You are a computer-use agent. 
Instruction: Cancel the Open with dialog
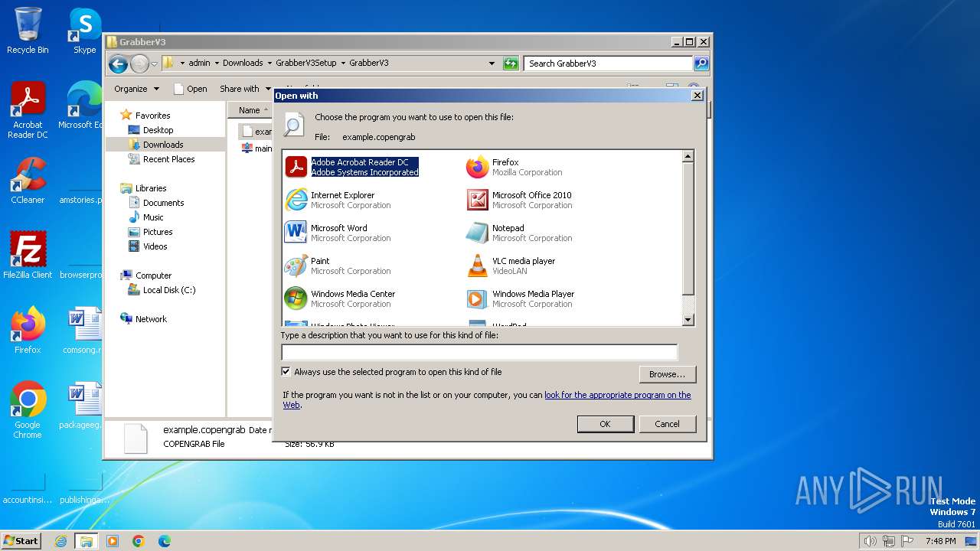coord(667,424)
